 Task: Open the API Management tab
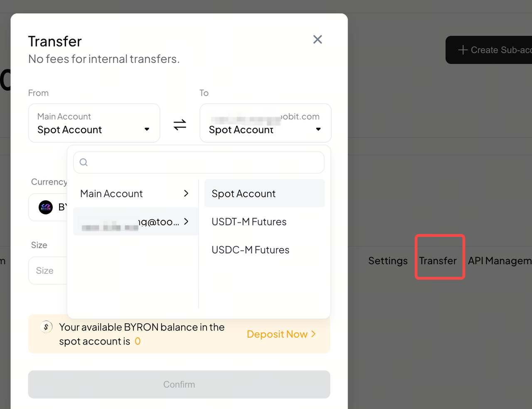point(500,261)
